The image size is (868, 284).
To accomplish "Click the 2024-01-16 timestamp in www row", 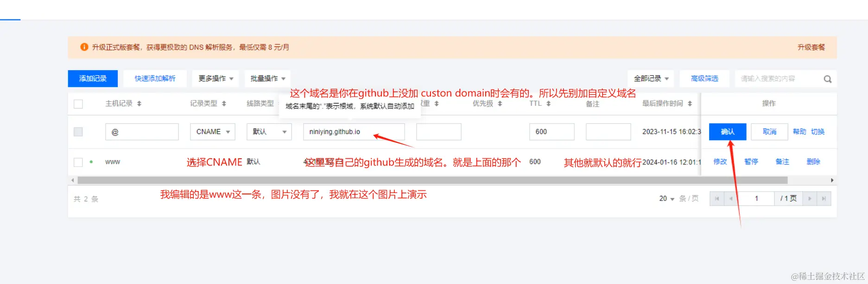I will [672, 162].
